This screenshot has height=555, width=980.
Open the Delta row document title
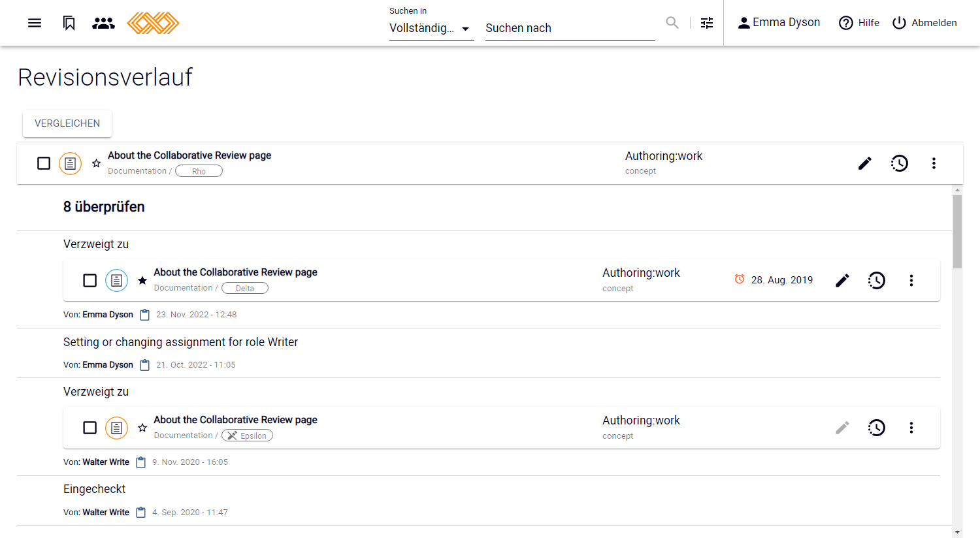(x=235, y=272)
